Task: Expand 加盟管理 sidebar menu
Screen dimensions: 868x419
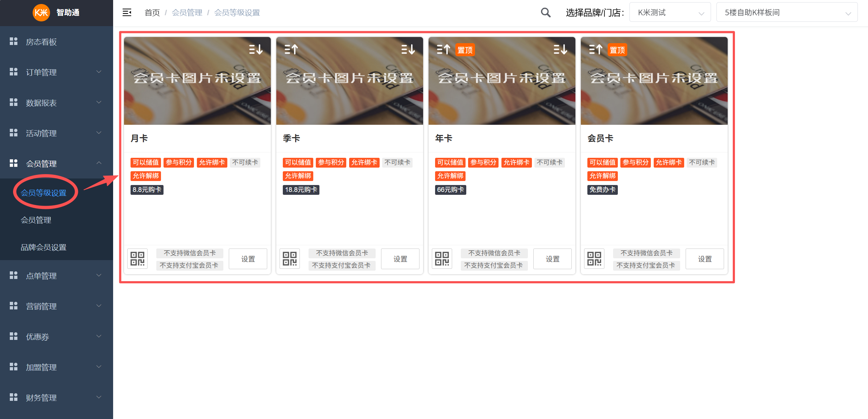Action: point(57,367)
